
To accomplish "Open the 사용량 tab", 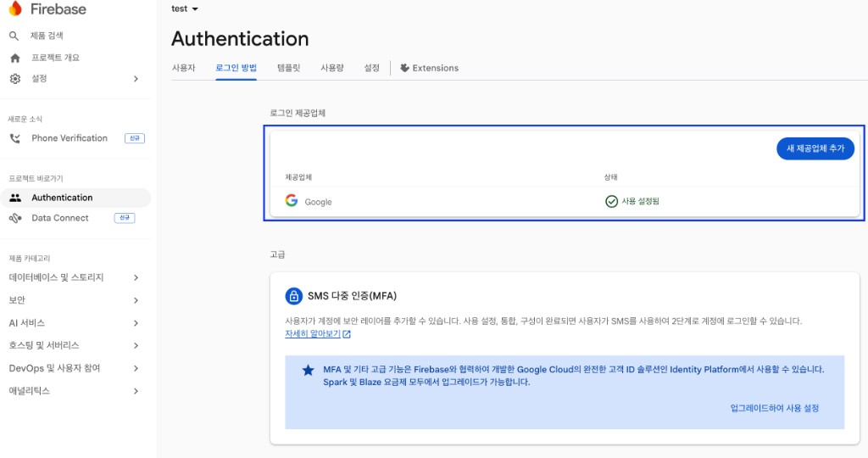I will click(x=331, y=68).
